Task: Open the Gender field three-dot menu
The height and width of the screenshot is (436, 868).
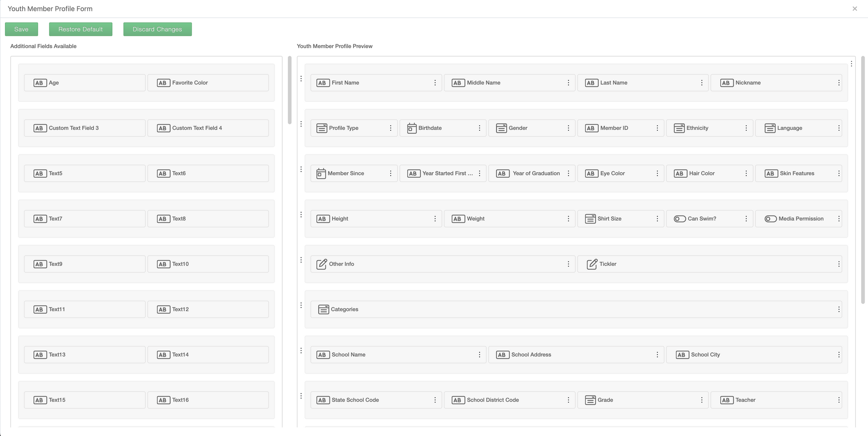Action: click(x=568, y=128)
